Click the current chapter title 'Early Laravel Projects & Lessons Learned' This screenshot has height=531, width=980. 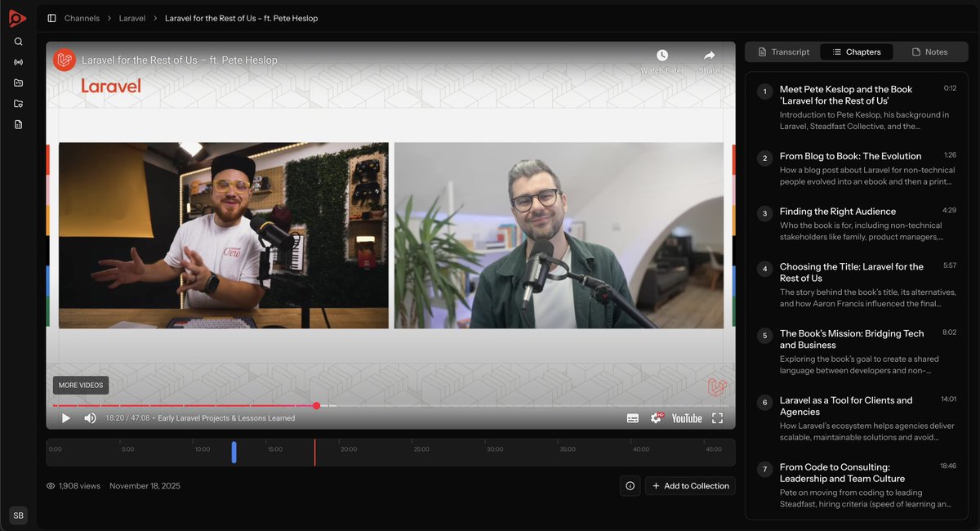(226, 418)
